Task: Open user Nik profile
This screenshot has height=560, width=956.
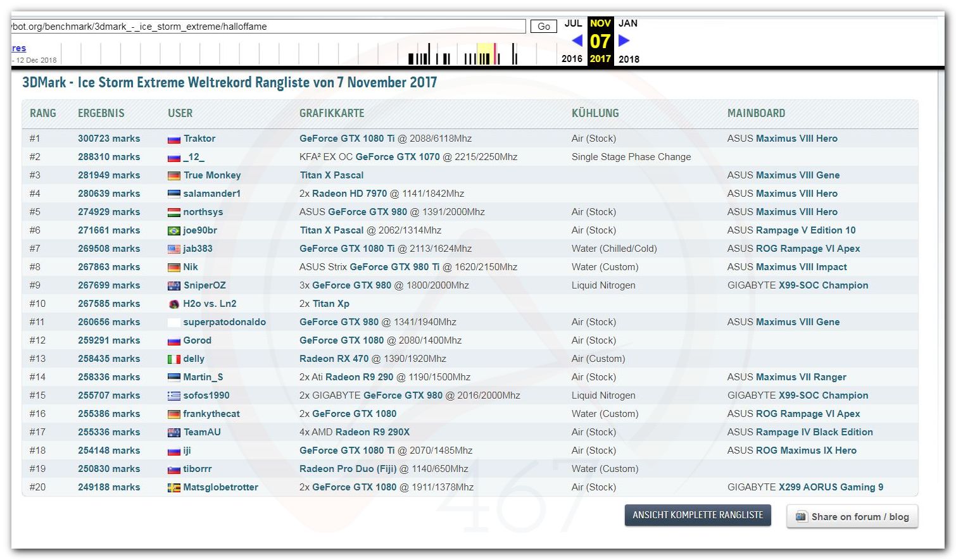Action: click(191, 267)
